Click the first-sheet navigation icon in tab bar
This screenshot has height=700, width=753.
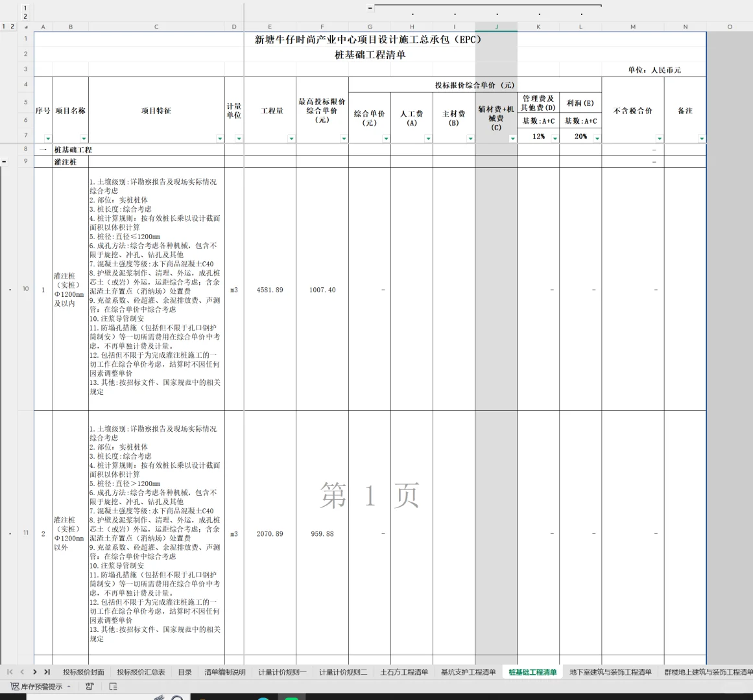(x=10, y=672)
